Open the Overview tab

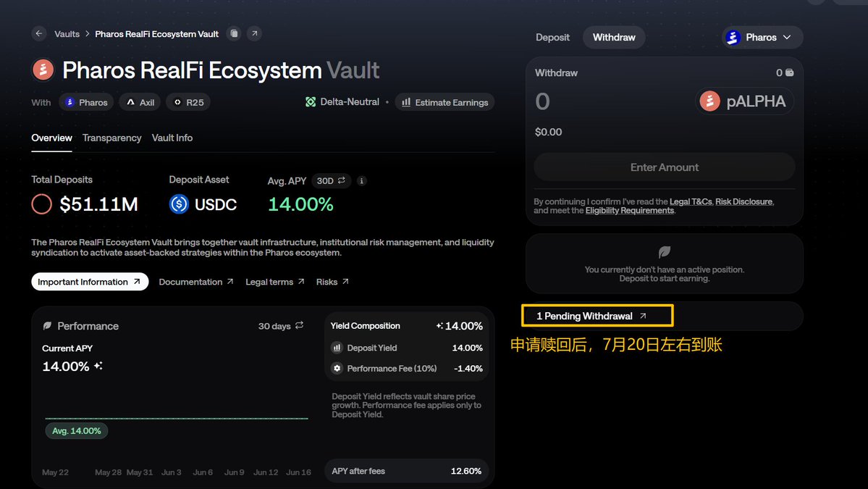[51, 138]
